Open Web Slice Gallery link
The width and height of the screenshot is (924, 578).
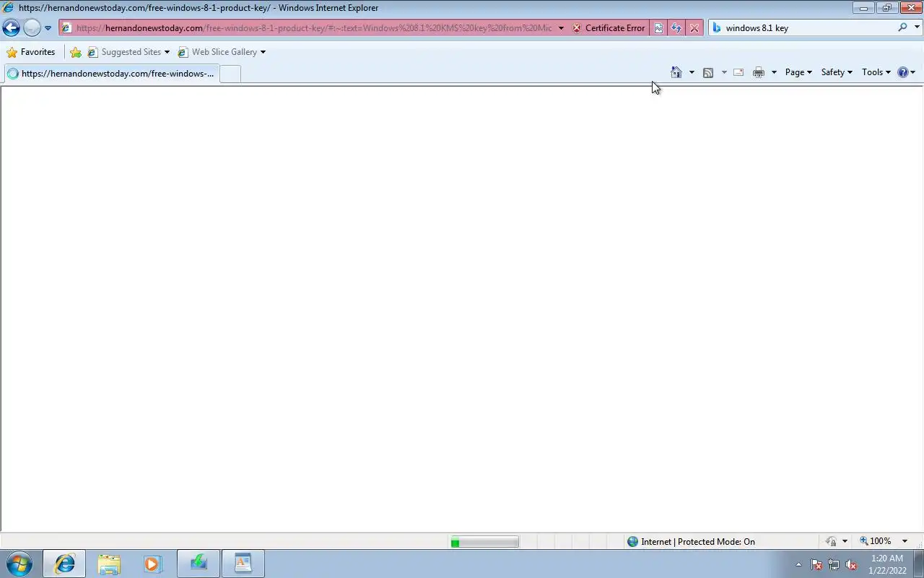tap(222, 52)
